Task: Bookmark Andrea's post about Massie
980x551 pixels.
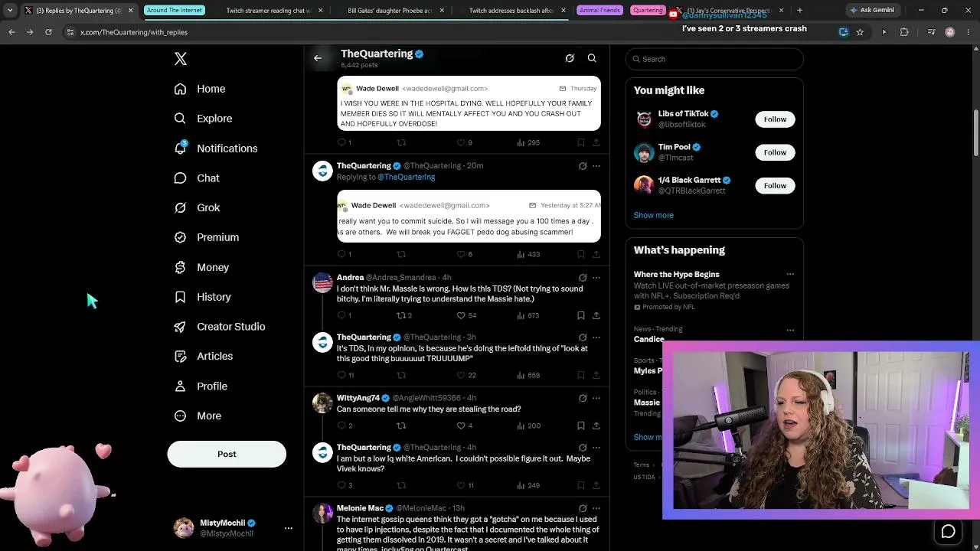Action: click(581, 315)
